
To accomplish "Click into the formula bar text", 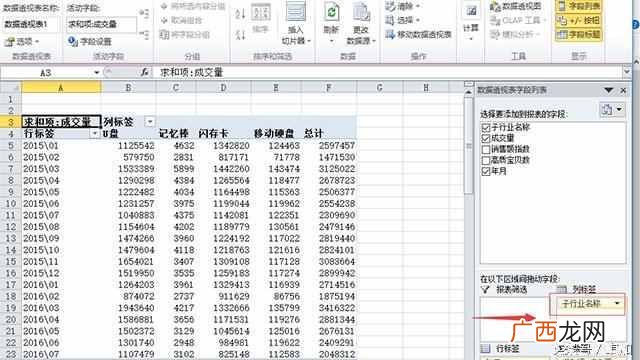I will click(x=388, y=73).
